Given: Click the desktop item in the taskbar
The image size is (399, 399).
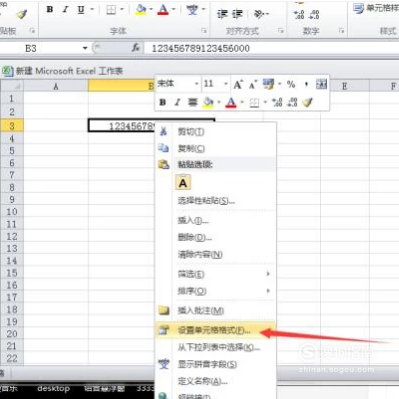Looking at the screenshot, I should 53,389.
